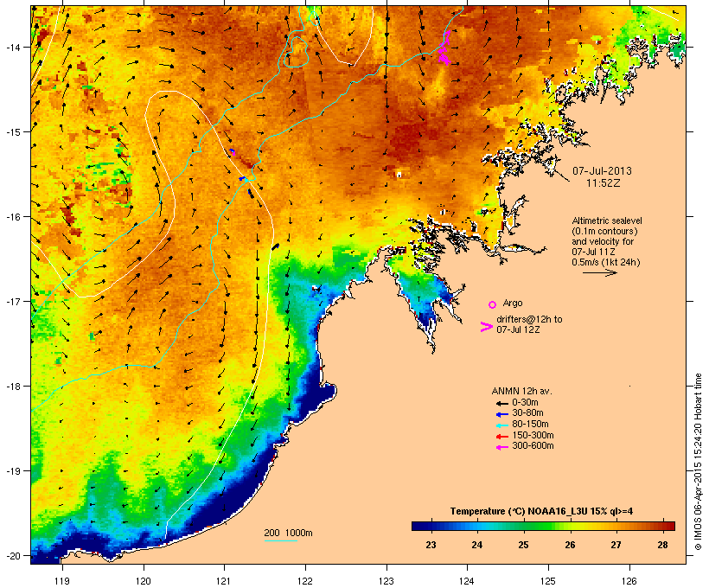709x588 pixels.
Task: Click the magenta drifter track near 14°S
Action: (444, 48)
